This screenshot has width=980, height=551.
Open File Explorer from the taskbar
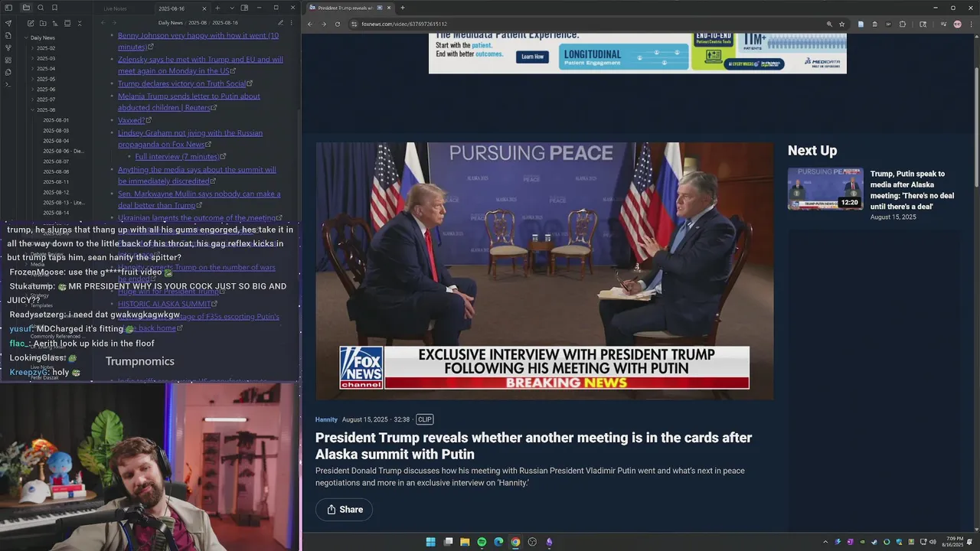click(465, 542)
